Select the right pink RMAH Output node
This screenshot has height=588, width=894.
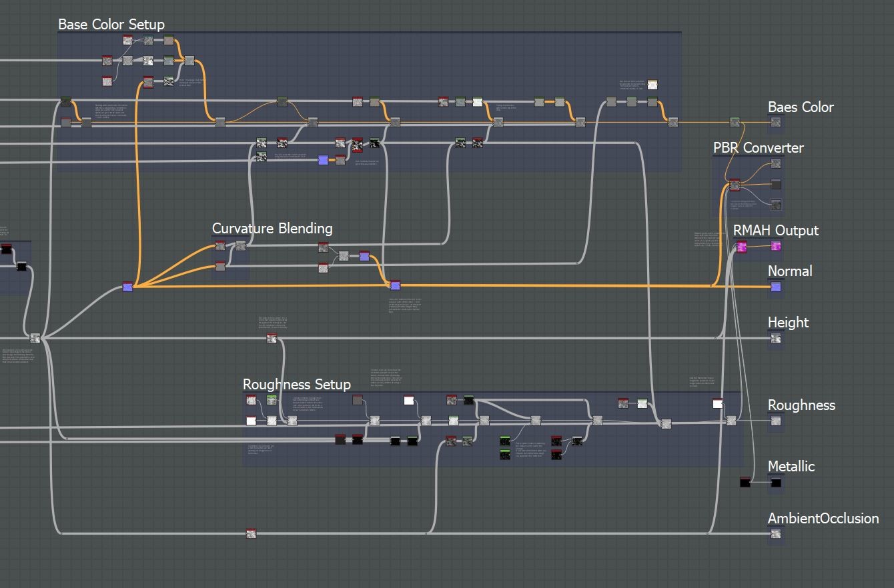click(775, 246)
